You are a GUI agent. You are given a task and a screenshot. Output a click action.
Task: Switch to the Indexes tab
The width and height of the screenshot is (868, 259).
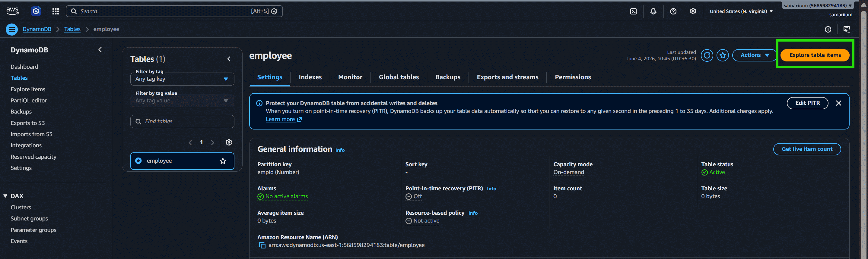click(x=310, y=77)
